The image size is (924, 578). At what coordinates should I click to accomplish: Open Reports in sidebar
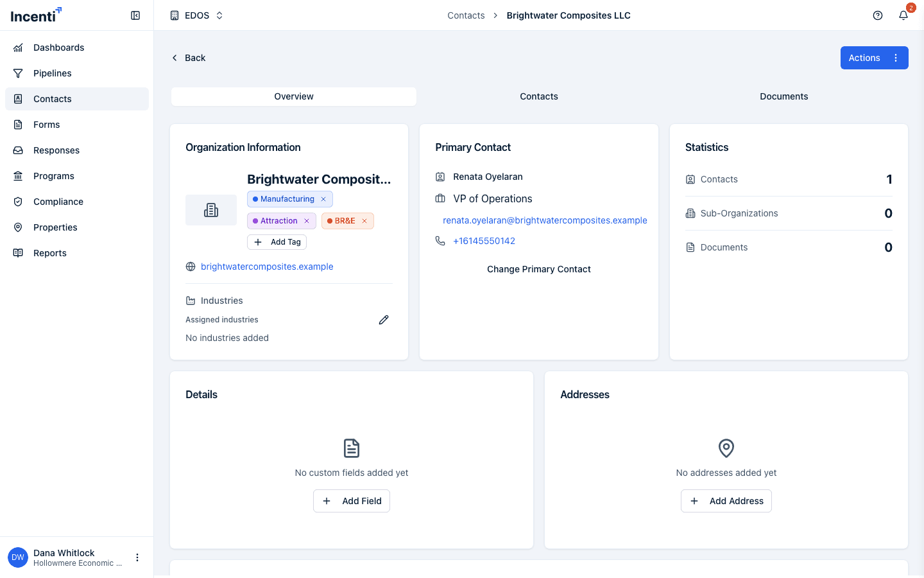[77, 253]
